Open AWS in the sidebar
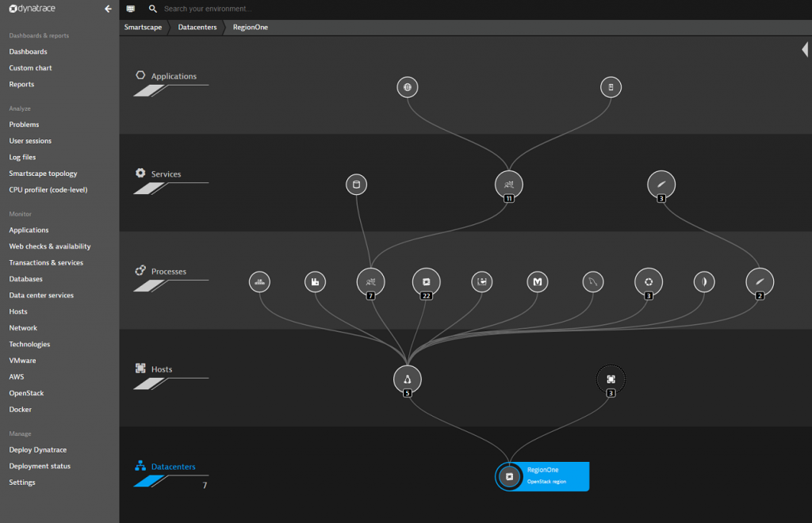812x523 pixels. point(17,376)
